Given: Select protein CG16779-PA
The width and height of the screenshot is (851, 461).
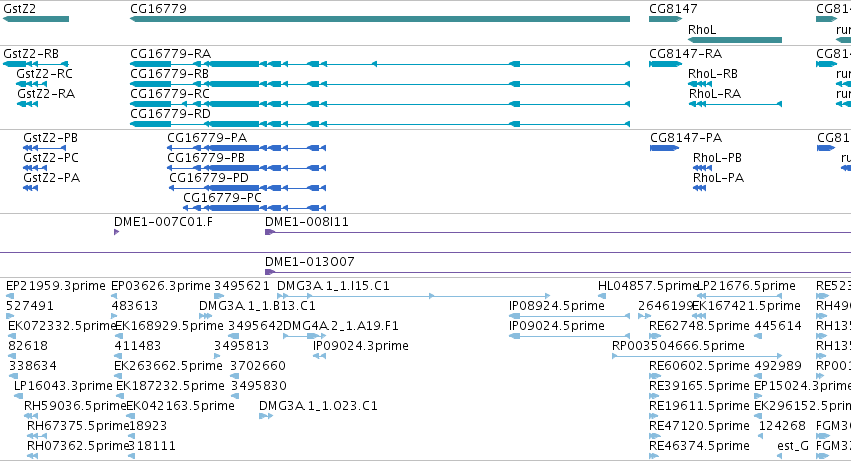Looking at the screenshot, I should tap(246, 148).
